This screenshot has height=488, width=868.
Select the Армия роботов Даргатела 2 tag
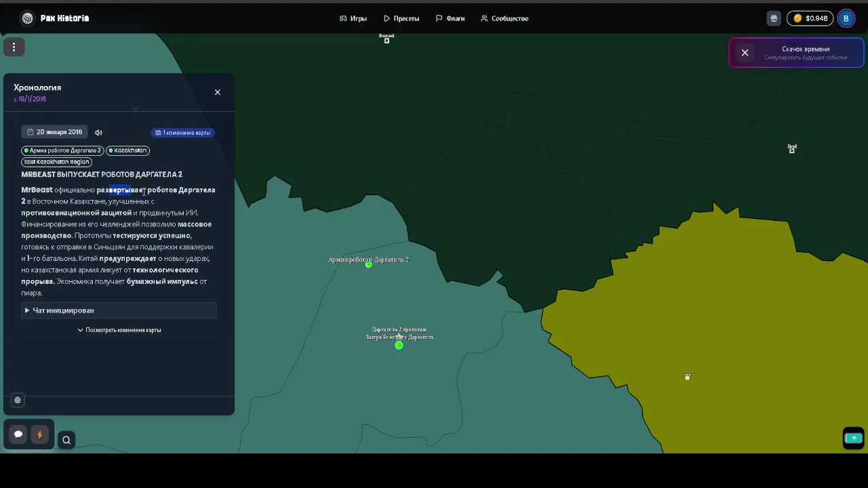62,150
